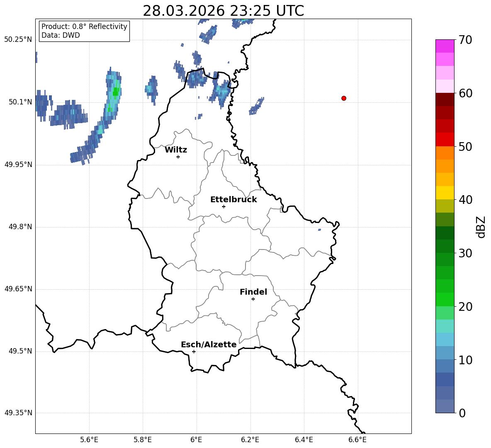The height and width of the screenshot is (448, 491).
Task: Click the red dot marker east of Luxembourg
Action: coord(344,98)
